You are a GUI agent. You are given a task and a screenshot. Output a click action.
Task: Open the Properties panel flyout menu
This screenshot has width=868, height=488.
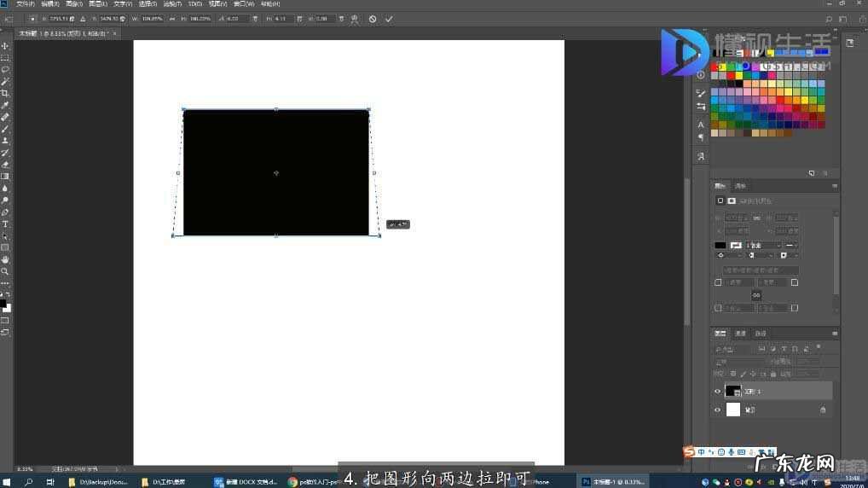click(835, 186)
